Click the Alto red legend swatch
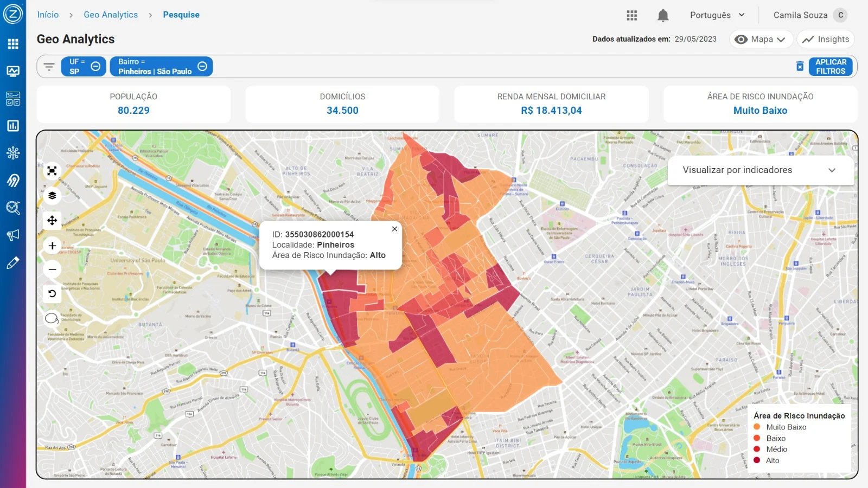The width and height of the screenshot is (868, 488). pos(757,460)
